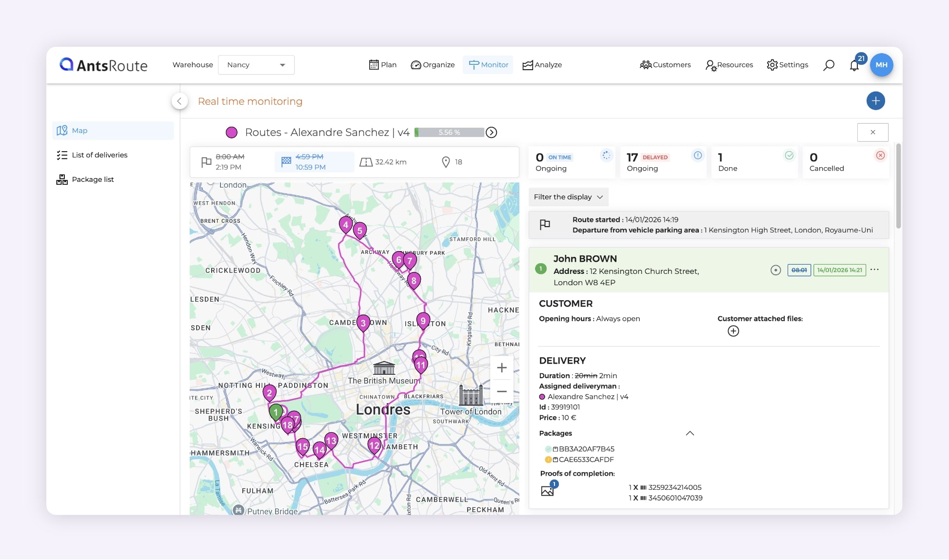Add a customer attached file

733,331
